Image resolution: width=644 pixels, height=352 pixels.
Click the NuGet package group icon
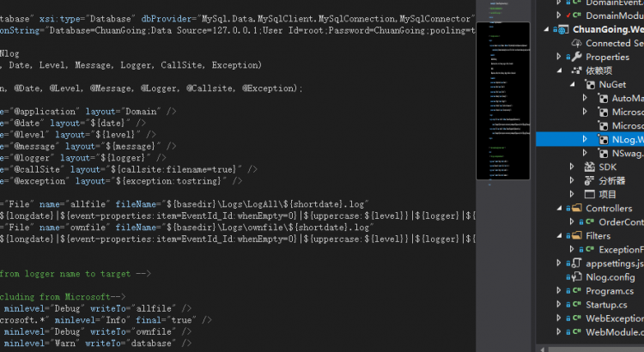[x=588, y=84]
